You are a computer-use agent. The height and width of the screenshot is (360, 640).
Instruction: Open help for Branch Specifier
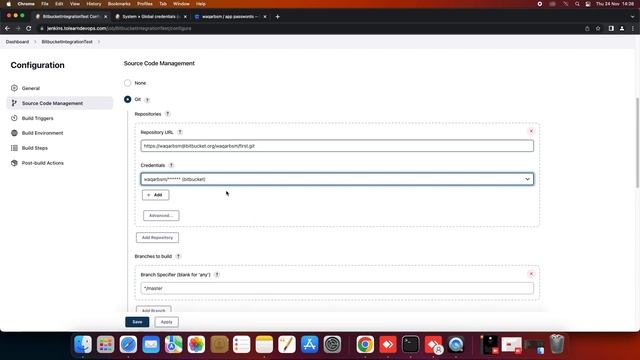click(217, 275)
